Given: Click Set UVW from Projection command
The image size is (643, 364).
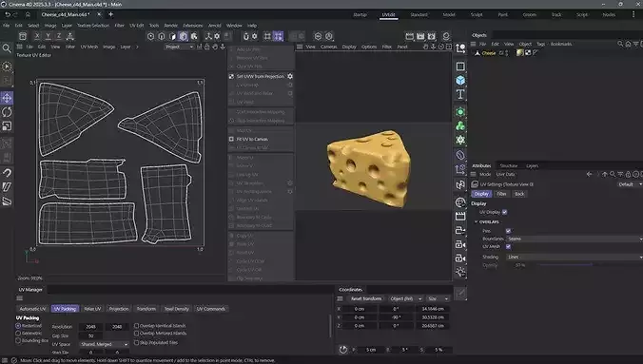Looking at the screenshot, I should pyautogui.click(x=260, y=76).
